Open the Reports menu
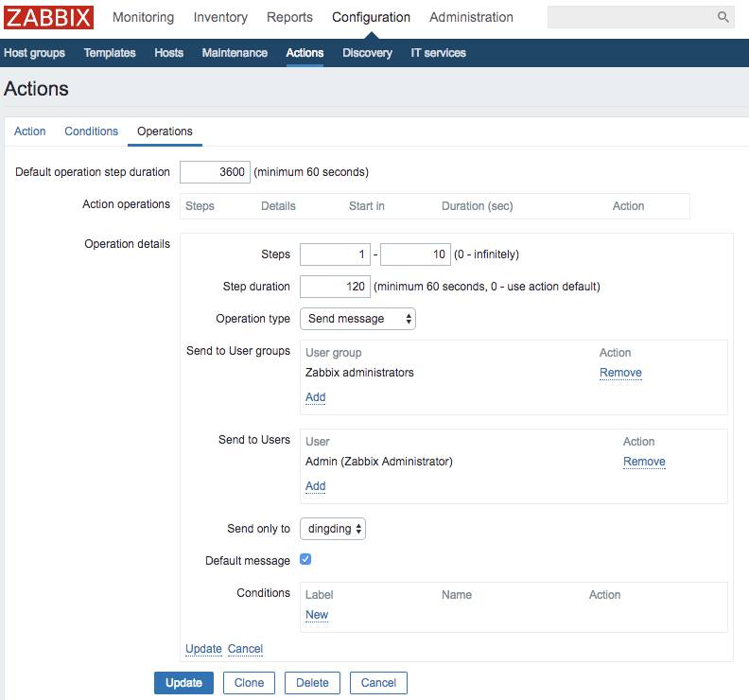Image resolution: width=749 pixels, height=700 pixels. pos(289,17)
